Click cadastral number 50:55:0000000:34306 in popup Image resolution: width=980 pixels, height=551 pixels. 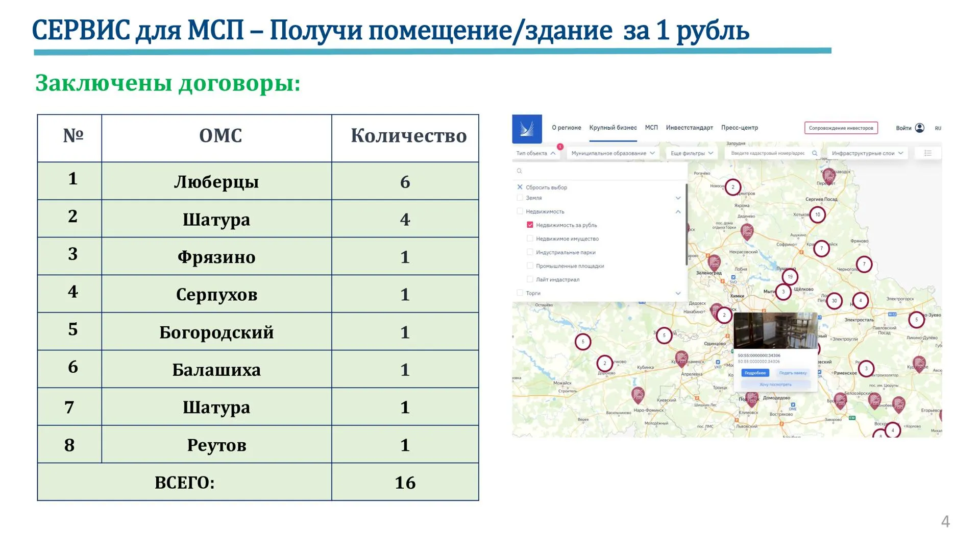tap(759, 355)
